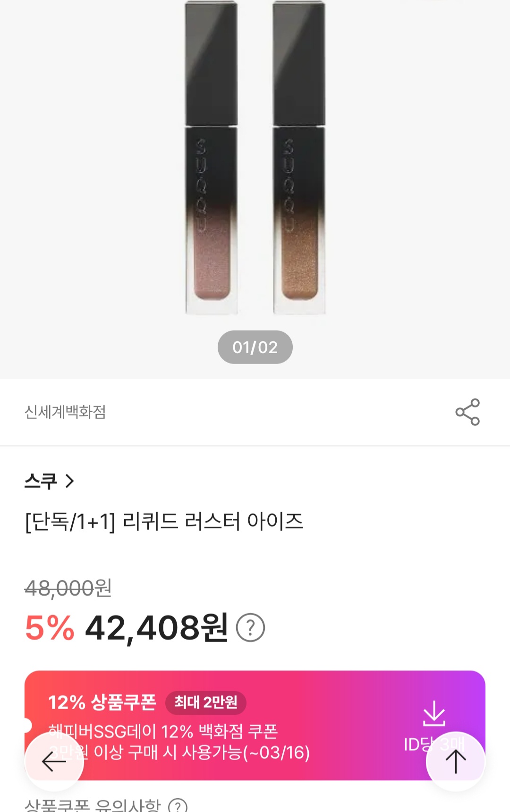Tap the 12% 상품쿠폰 banner heading
The image size is (510, 812).
102,702
